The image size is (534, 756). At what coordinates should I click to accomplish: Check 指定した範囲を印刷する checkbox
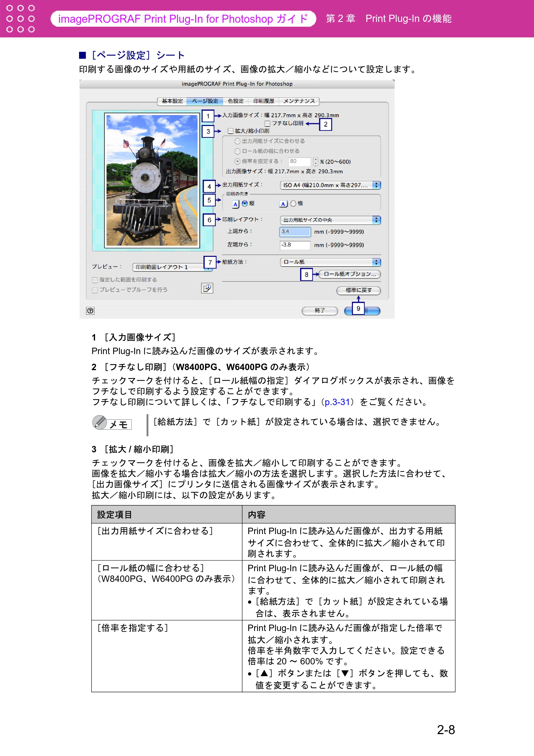95,280
